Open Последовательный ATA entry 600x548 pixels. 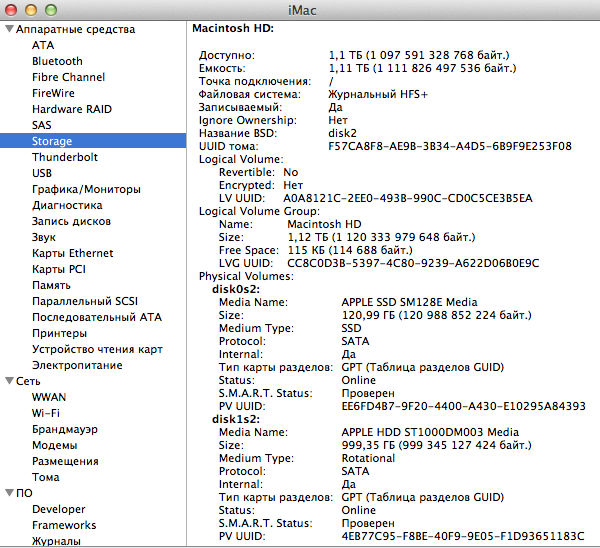pyautogui.click(x=97, y=318)
